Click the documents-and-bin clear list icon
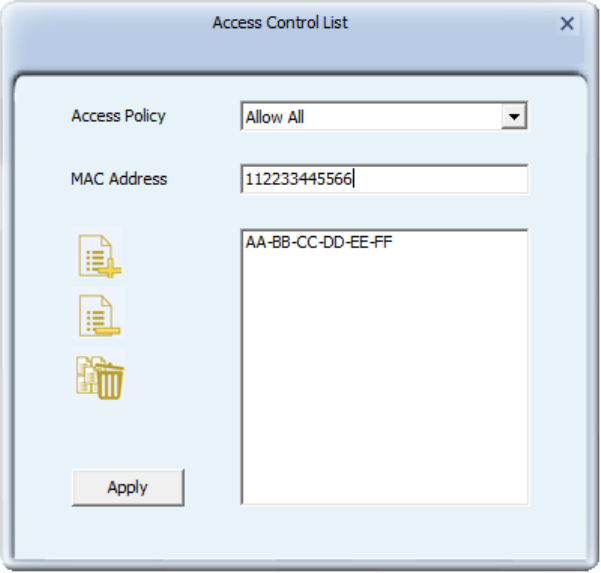Viewport: 601px width, 573px height. [x=98, y=374]
